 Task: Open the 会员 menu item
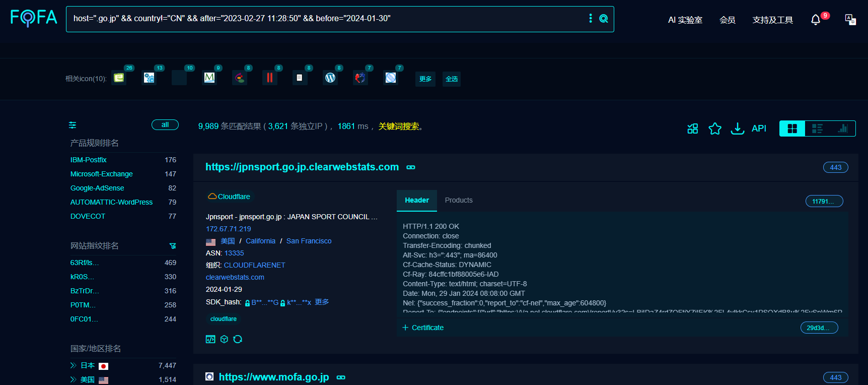pos(727,20)
